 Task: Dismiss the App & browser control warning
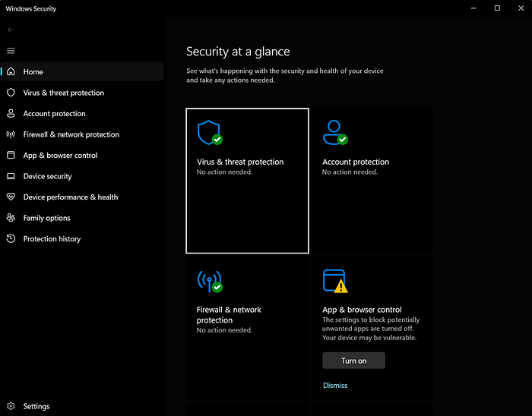[335, 385]
